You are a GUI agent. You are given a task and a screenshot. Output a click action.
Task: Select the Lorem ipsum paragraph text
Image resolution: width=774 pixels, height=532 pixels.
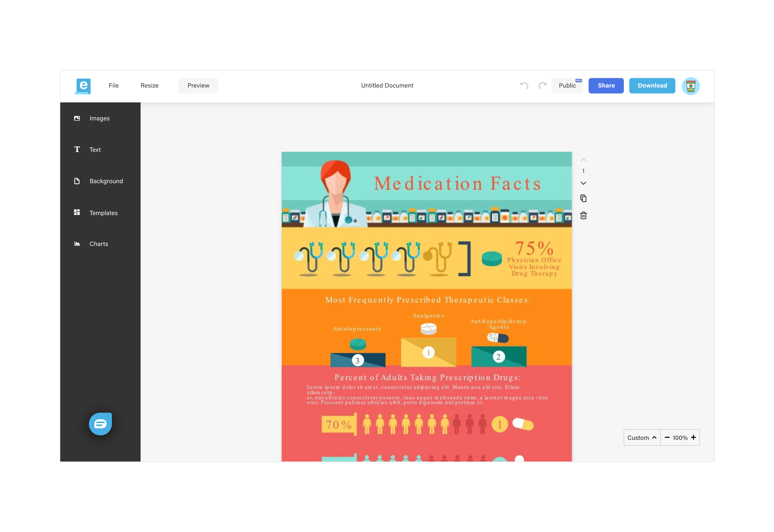(427, 395)
